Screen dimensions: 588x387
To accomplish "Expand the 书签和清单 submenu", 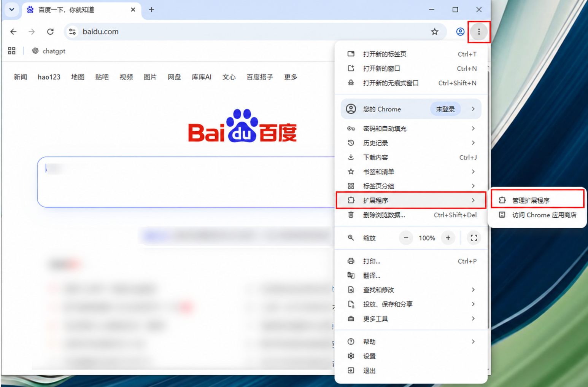I will click(412, 172).
